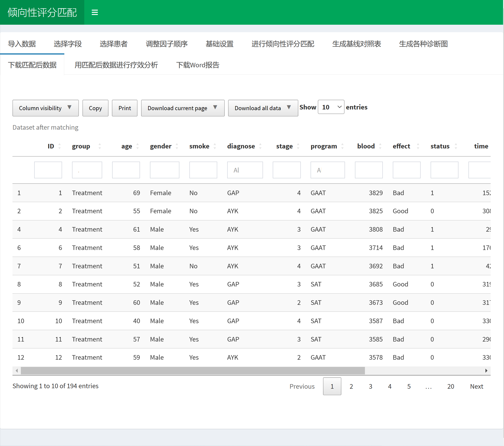
Task: Go to page 5 of results
Action: (x=409, y=386)
